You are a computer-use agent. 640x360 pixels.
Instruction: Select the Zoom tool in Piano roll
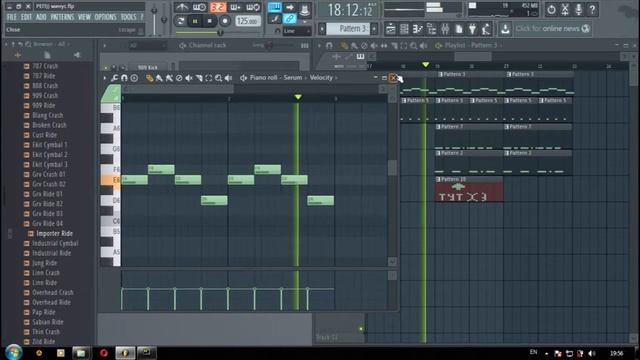point(218,78)
